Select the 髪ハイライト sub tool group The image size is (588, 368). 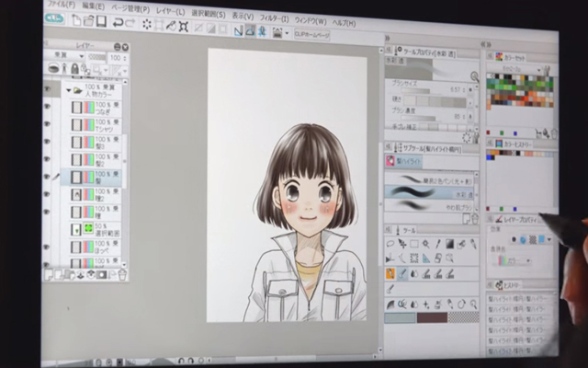(x=404, y=162)
